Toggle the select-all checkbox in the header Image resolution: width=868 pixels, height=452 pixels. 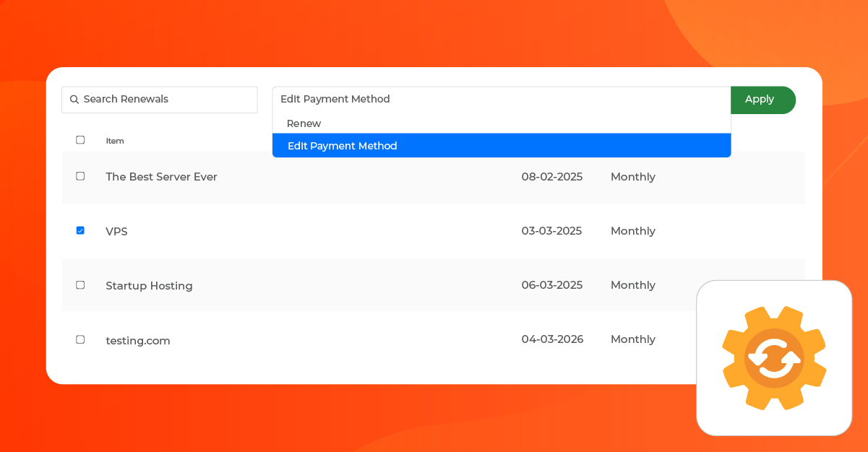tap(80, 139)
